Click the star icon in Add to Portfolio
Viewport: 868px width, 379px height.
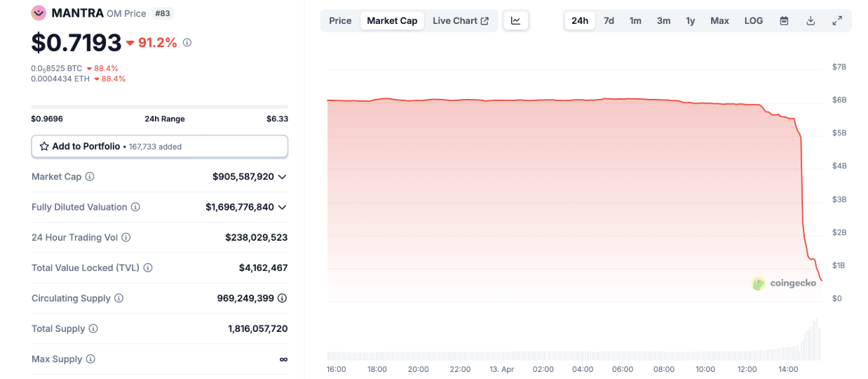(44, 147)
